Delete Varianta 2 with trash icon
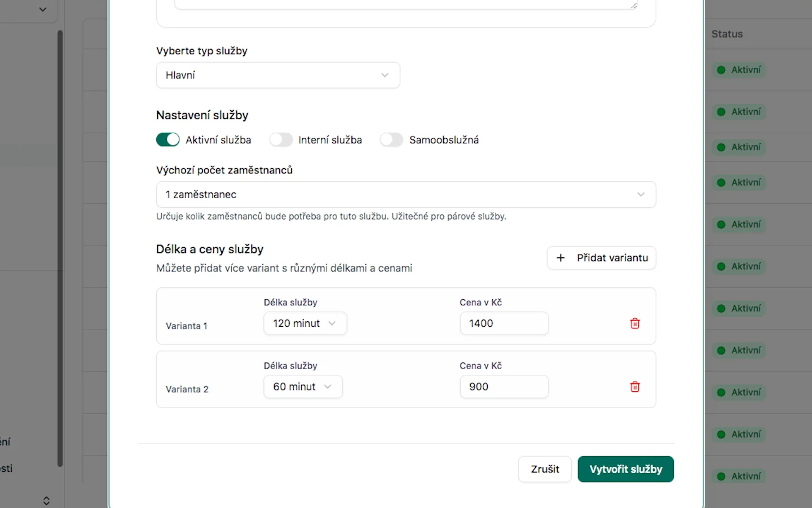Viewport: 812px width, 508px height. click(635, 387)
